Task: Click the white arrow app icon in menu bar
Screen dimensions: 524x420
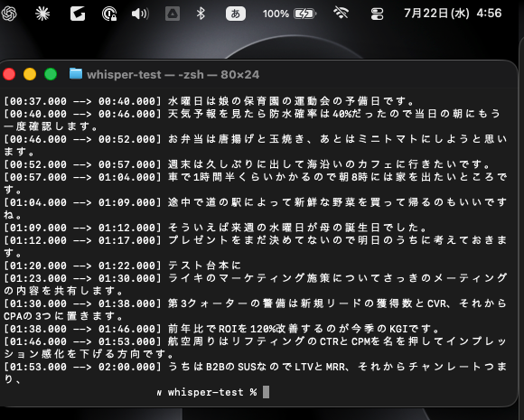Action: (78, 14)
